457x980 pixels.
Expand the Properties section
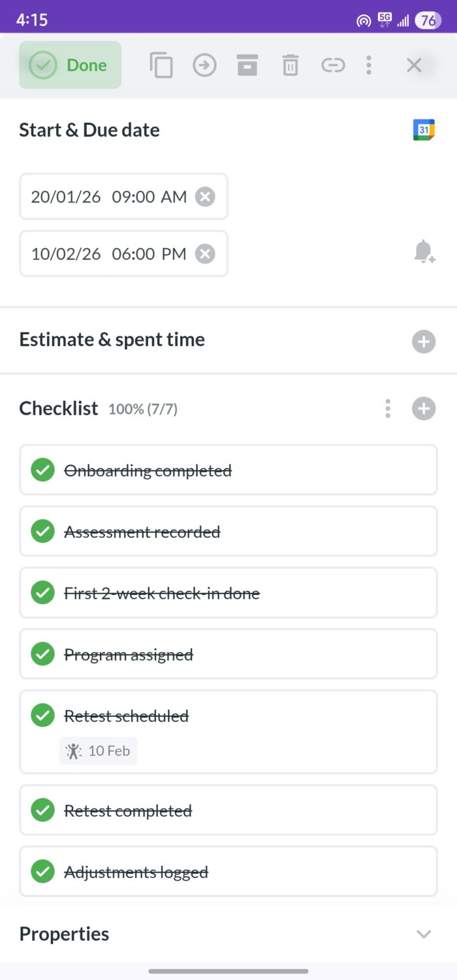click(x=423, y=934)
